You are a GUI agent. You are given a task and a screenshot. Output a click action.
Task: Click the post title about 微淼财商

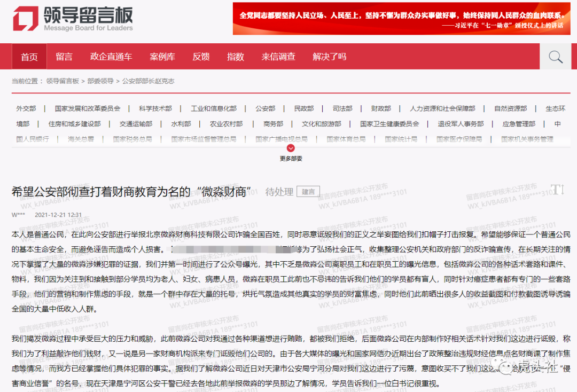(x=131, y=192)
